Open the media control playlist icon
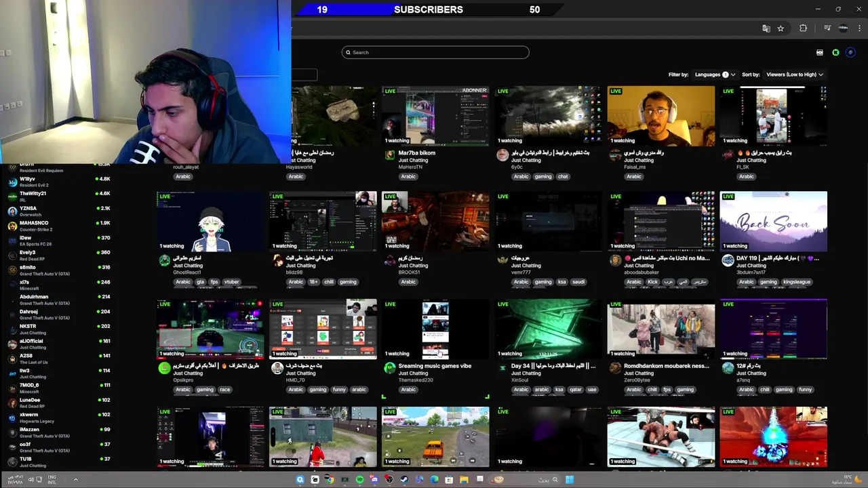 coord(827,28)
